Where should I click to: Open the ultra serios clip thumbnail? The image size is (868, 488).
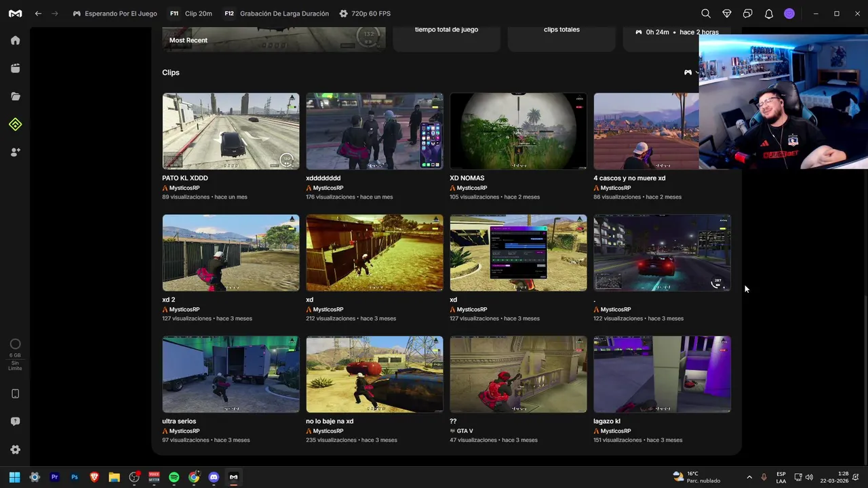click(x=231, y=374)
